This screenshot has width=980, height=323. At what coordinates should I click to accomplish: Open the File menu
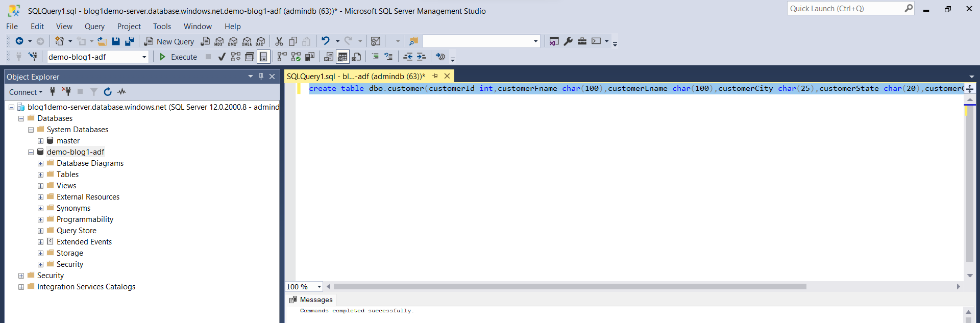[12, 27]
